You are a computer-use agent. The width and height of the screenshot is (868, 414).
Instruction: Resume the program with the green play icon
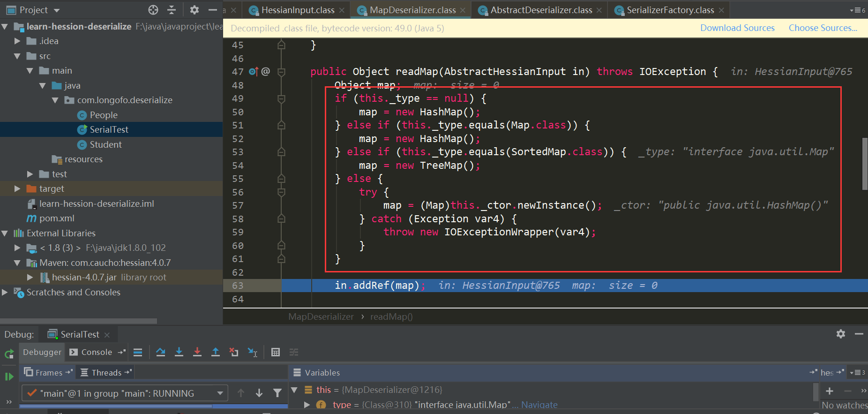[x=9, y=376]
